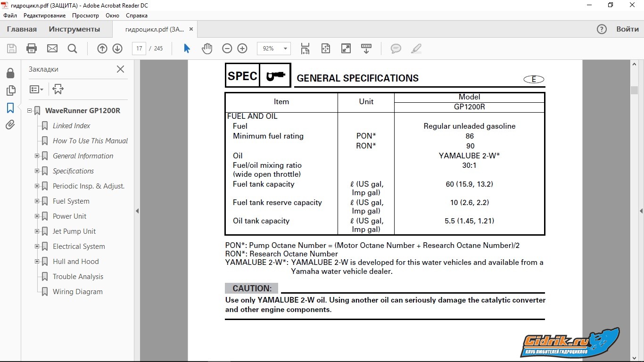Expand the Fuel System bookmark
Screen dimensions: 644x362
[37, 201]
